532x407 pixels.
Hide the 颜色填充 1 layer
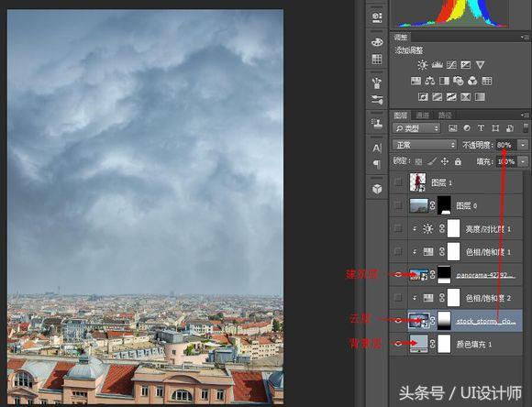pos(398,344)
